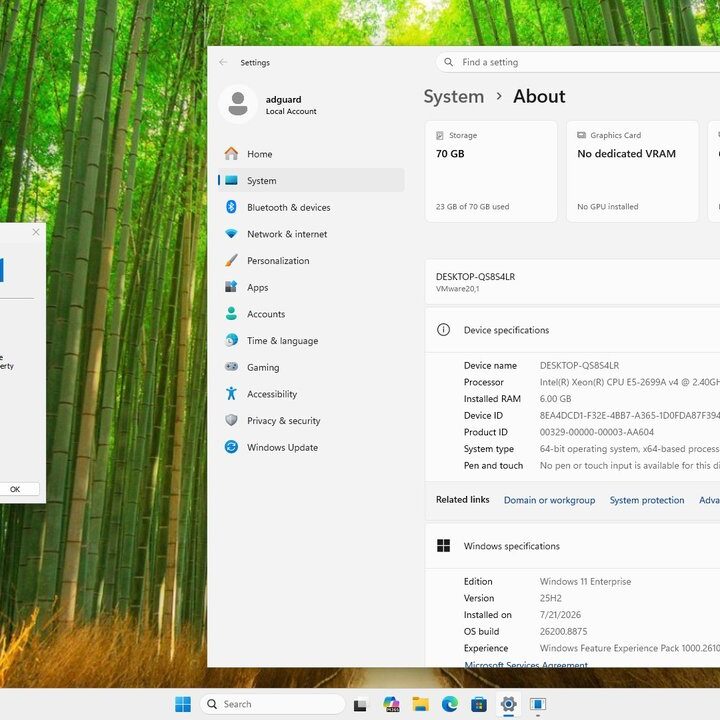Screen dimensions: 720x720
Task: Open the Storage 70 GB card
Action: [x=491, y=171]
